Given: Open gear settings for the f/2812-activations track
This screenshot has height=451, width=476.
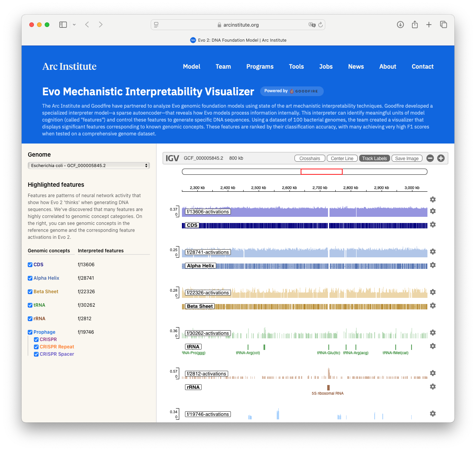Looking at the screenshot, I should tap(433, 373).
